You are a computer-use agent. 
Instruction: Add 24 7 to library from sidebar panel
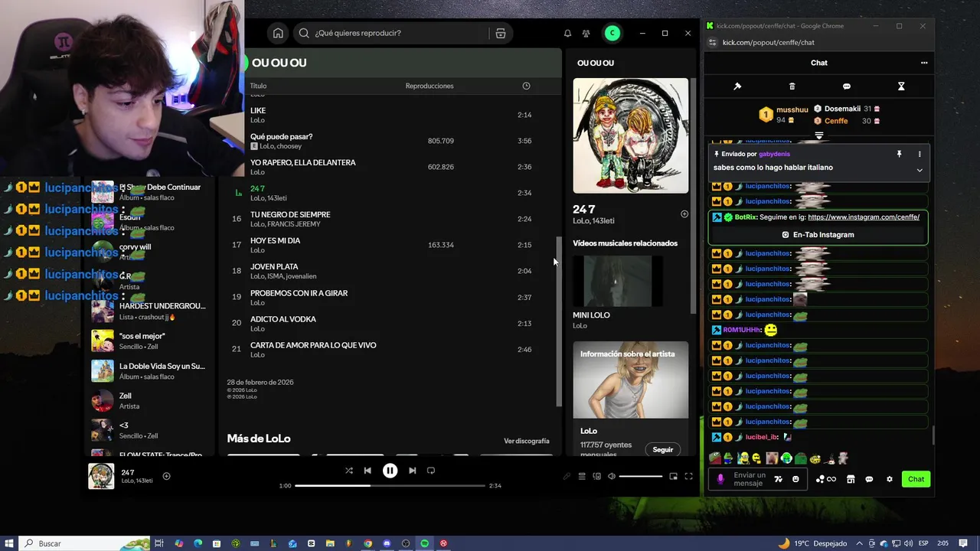point(684,214)
